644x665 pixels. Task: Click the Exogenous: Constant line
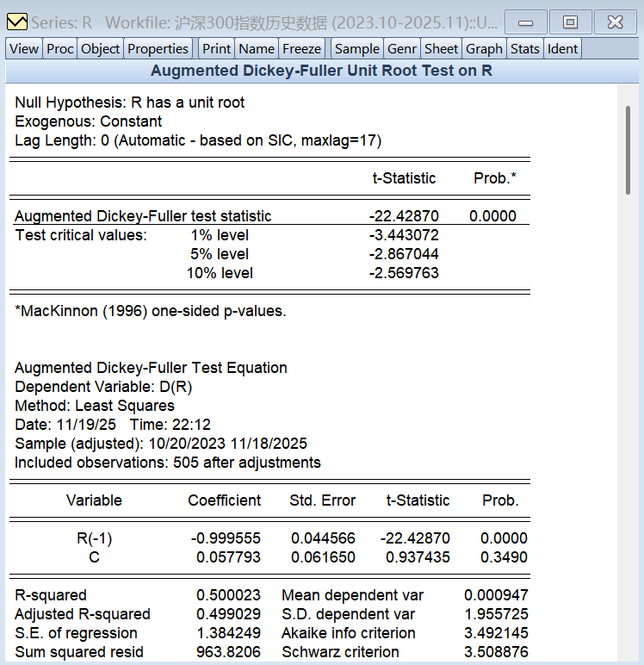click(88, 121)
